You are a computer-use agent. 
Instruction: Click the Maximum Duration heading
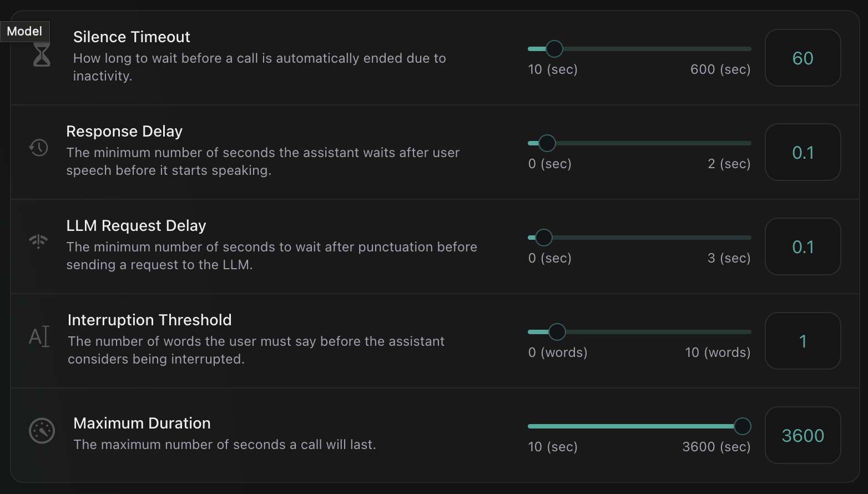coord(142,424)
